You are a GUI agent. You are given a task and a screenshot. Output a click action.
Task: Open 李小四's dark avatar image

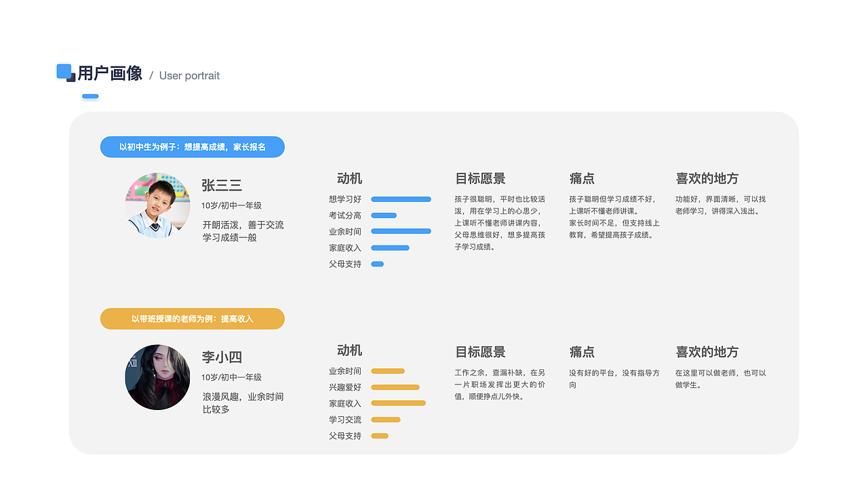click(x=157, y=377)
